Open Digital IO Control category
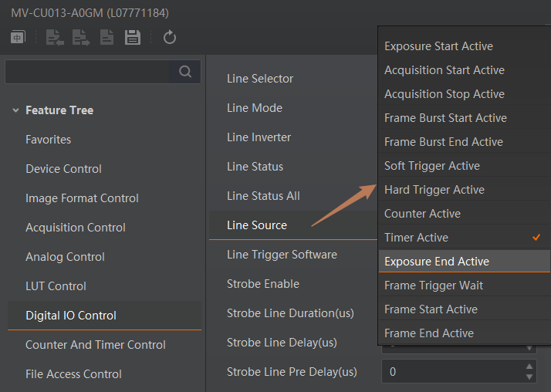The height and width of the screenshot is (392, 551). click(x=71, y=316)
